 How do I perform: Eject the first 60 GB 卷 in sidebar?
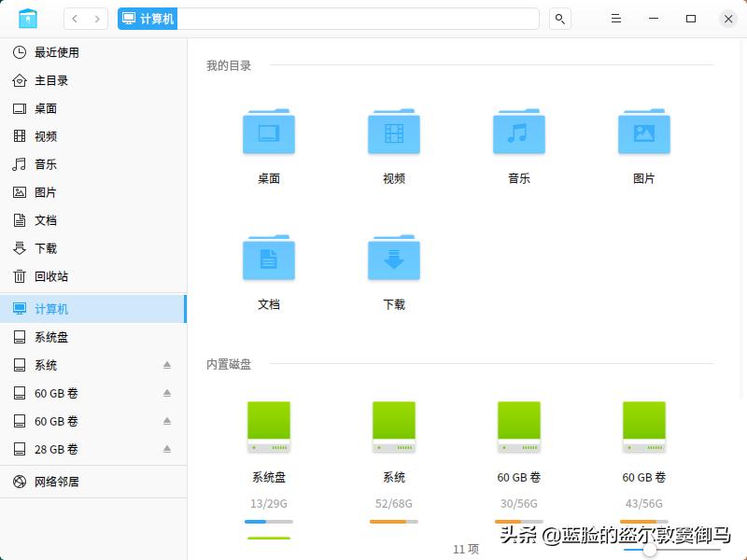tap(168, 393)
